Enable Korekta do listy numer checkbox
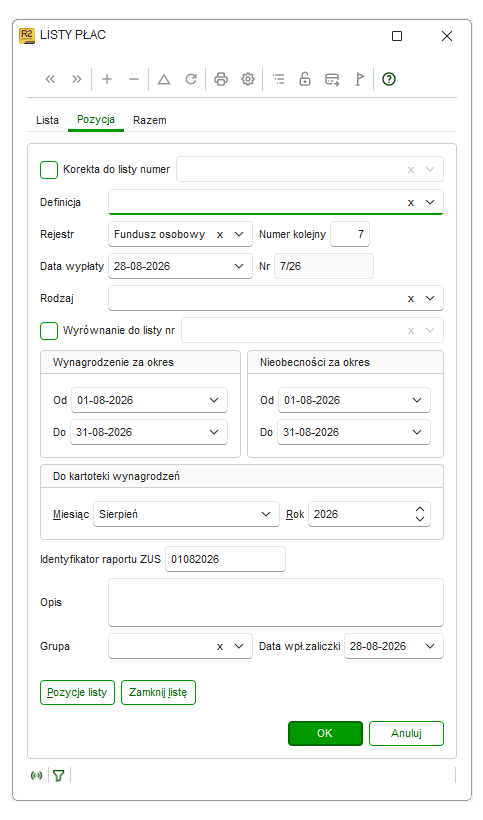Viewport: 483px width, 820px height. point(49,170)
